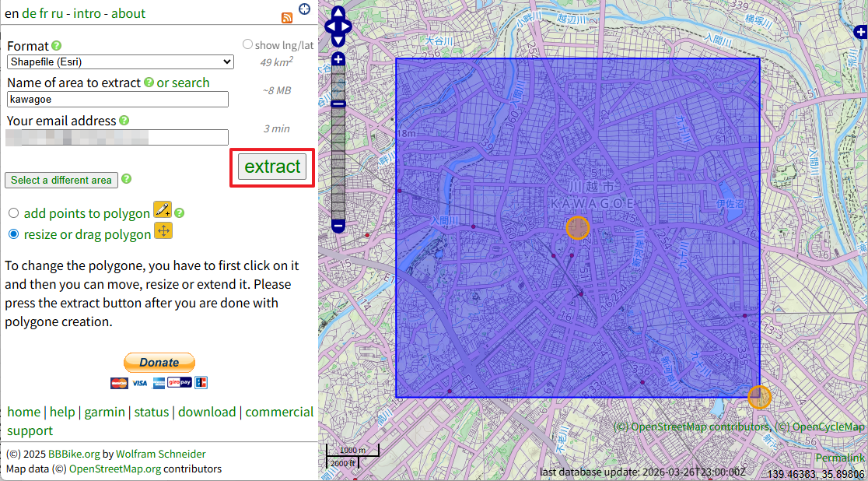Click the area name input field

(x=117, y=100)
